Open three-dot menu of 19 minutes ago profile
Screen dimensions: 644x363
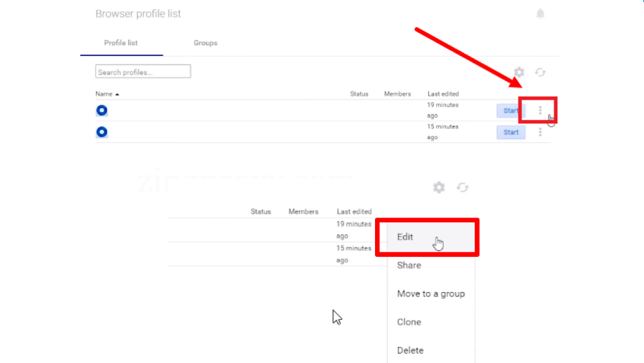pyautogui.click(x=540, y=110)
